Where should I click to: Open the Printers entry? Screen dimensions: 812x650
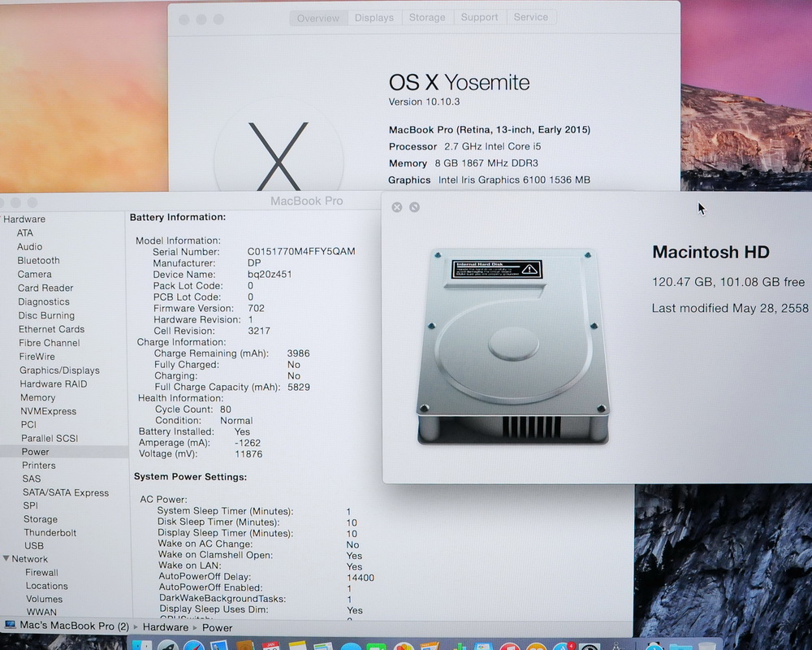[39, 466]
